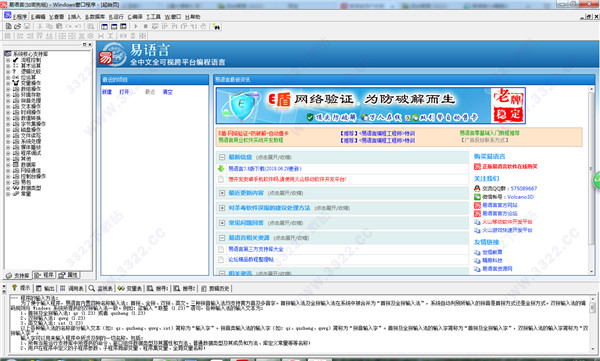
Task: Expand the 文本操作 tree node
Action: 8,106
